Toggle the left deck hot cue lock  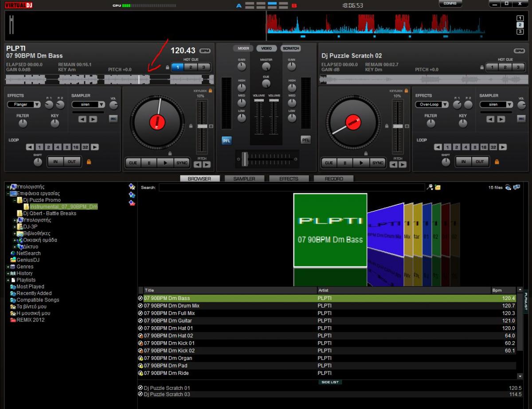pyautogui.click(x=167, y=68)
